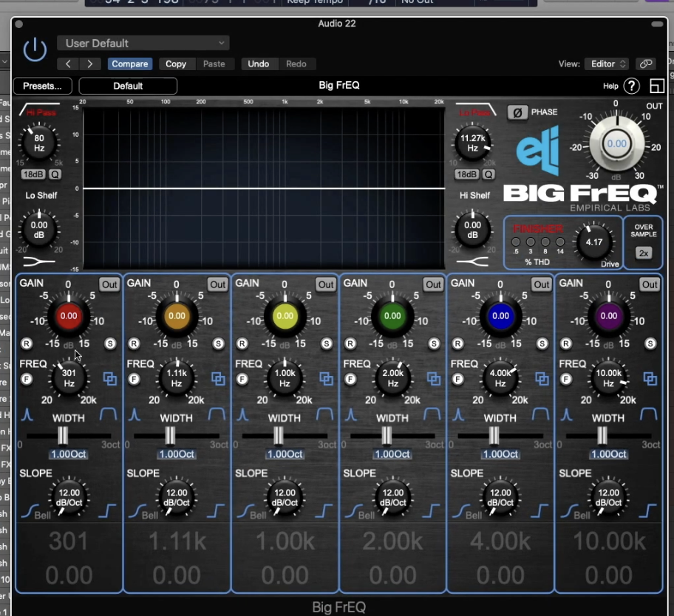Click the Lo Shelf curve shape icon
This screenshot has width=674, height=616.
point(40,261)
